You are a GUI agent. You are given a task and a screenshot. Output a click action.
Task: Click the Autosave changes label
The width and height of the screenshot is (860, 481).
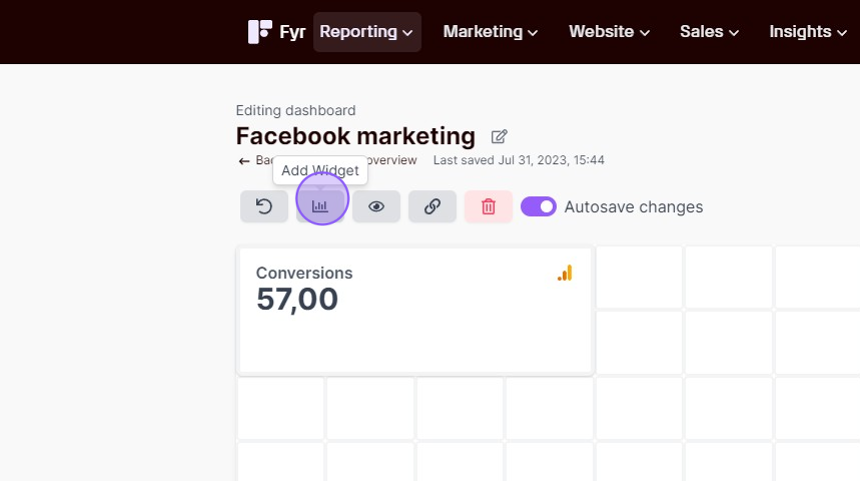(x=633, y=207)
